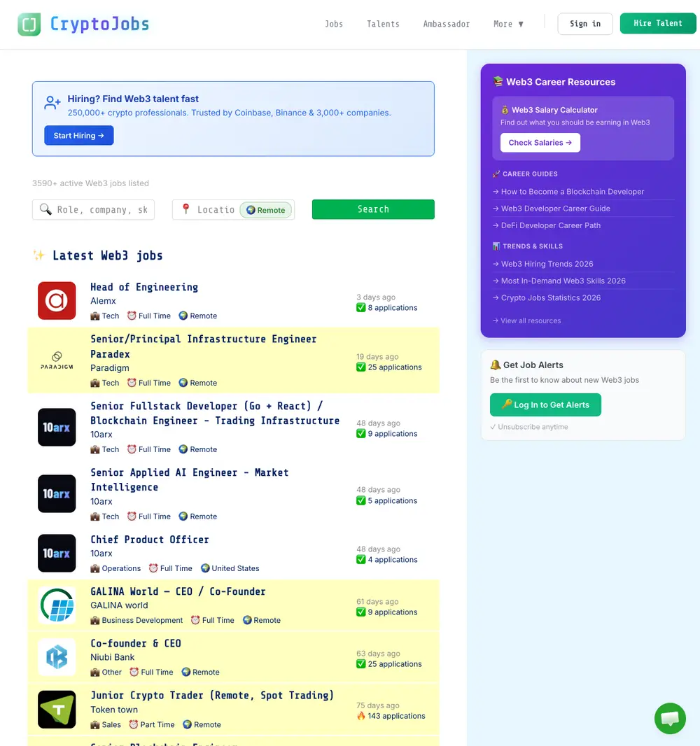
Task: Click the money bag Salary Calculator icon
Action: [505, 110]
